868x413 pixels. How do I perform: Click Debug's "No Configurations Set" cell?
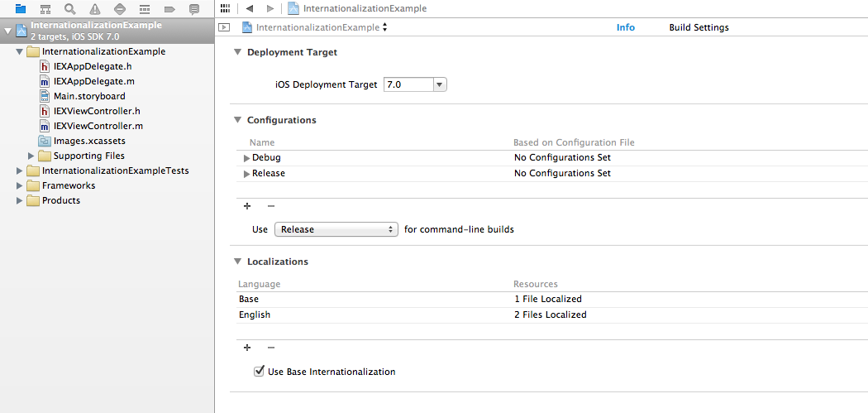(562, 157)
